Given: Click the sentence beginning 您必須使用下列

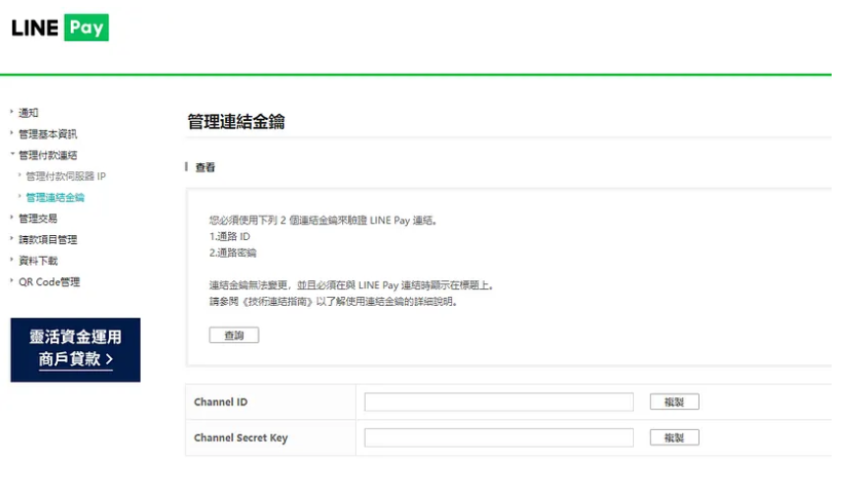Looking at the screenshot, I should [323, 220].
